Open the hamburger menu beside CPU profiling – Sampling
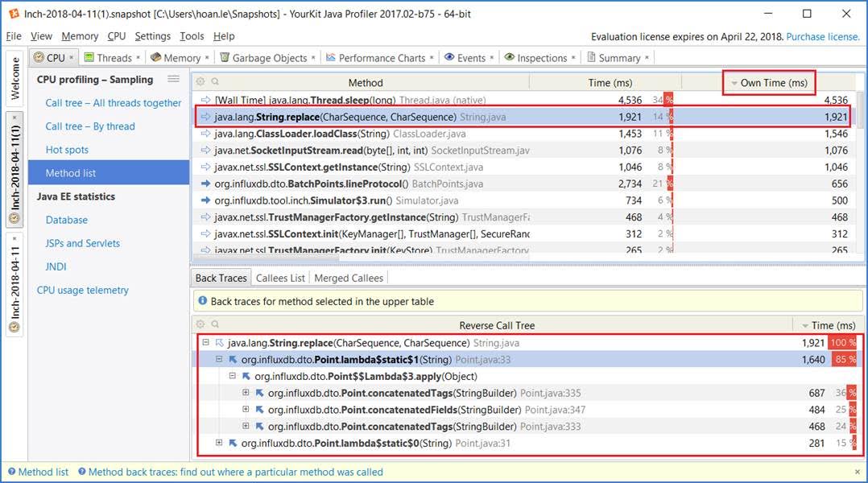Image resolution: width=868 pixels, height=483 pixels. [x=173, y=79]
